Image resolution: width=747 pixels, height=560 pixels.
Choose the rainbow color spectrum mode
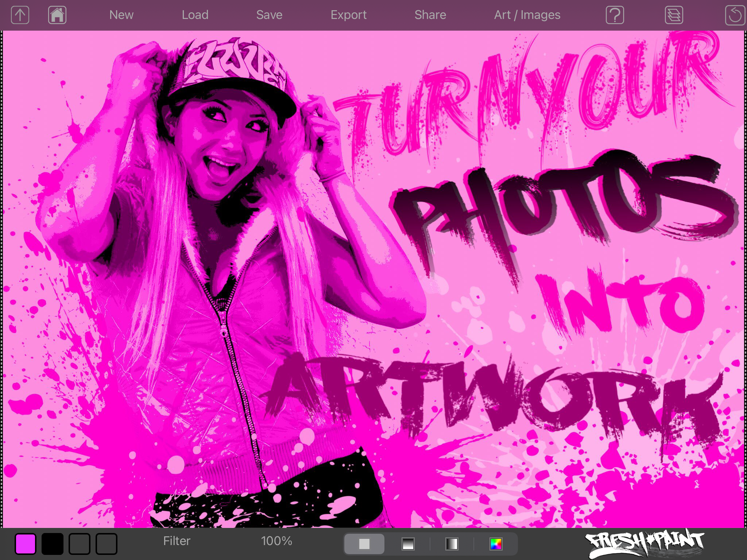point(496,544)
